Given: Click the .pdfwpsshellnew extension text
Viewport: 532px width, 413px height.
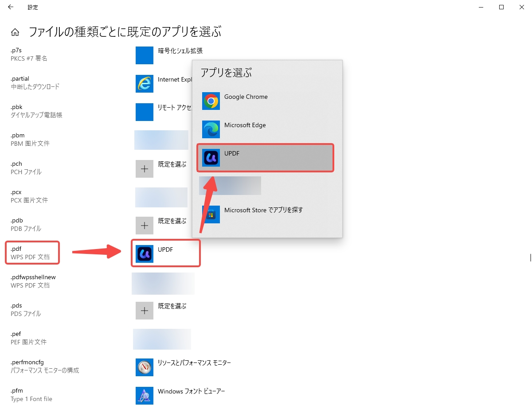Looking at the screenshot, I should [x=33, y=277].
